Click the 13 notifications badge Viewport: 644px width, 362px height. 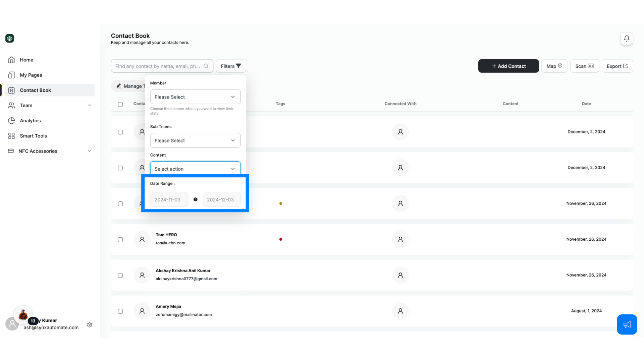pyautogui.click(x=33, y=321)
